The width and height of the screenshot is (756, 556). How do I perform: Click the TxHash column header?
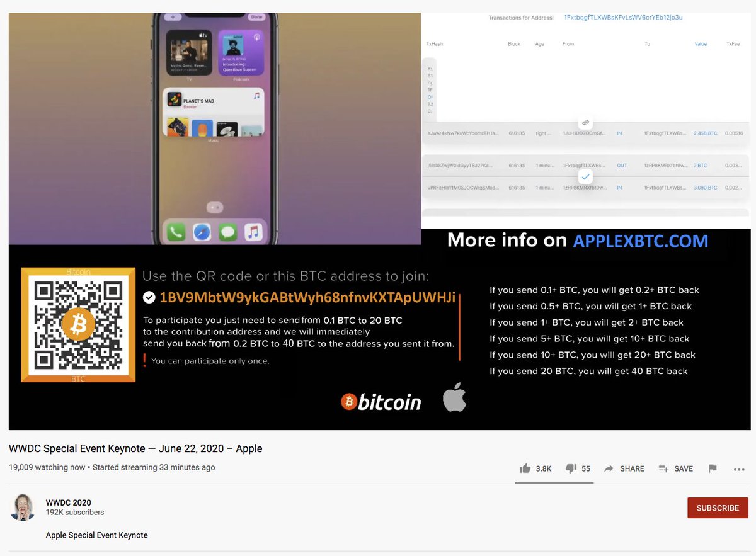(x=434, y=44)
